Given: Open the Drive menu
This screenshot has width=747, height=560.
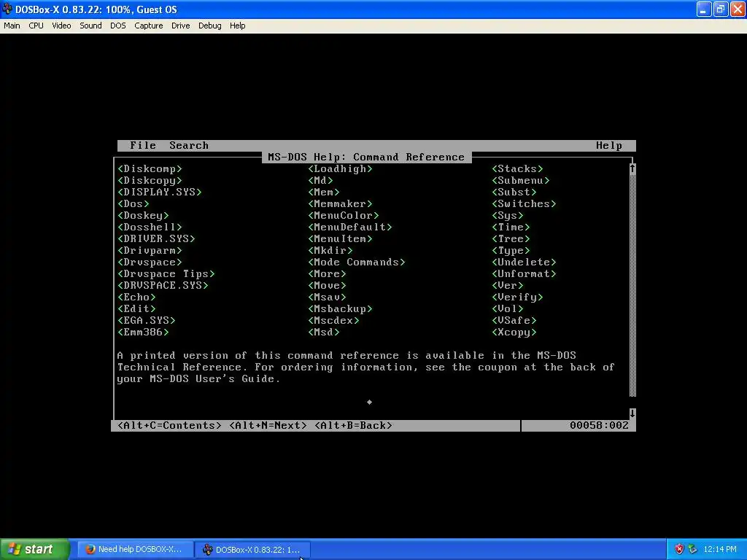Looking at the screenshot, I should [x=181, y=26].
